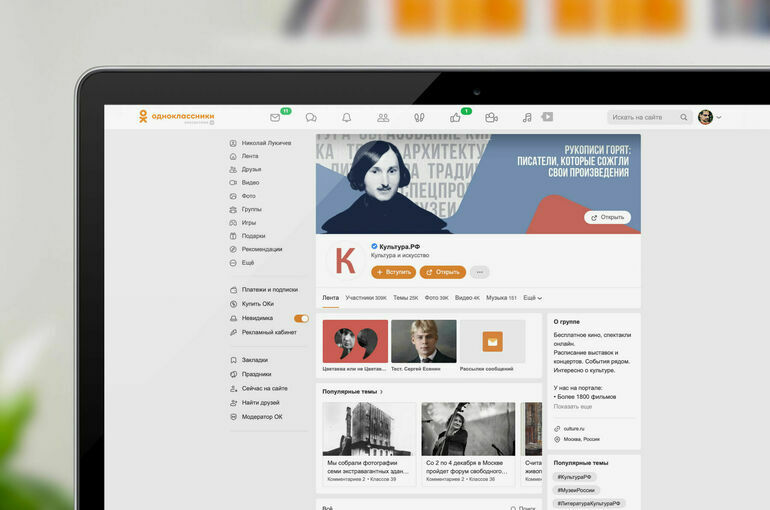Open TV play icon in top bar
The height and width of the screenshot is (510, 770).
point(547,117)
